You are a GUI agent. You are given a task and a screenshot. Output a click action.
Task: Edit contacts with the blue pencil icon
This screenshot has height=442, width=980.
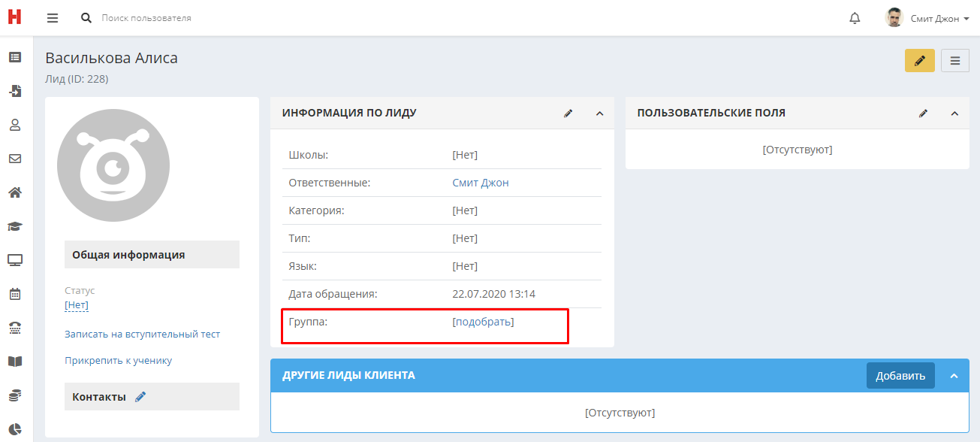[x=140, y=397]
